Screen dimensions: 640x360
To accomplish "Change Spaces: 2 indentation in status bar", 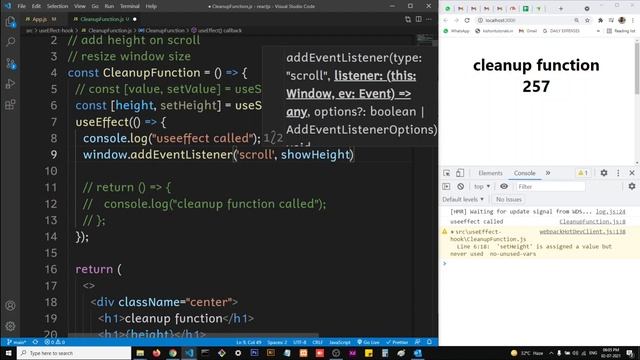I will 277,342.
